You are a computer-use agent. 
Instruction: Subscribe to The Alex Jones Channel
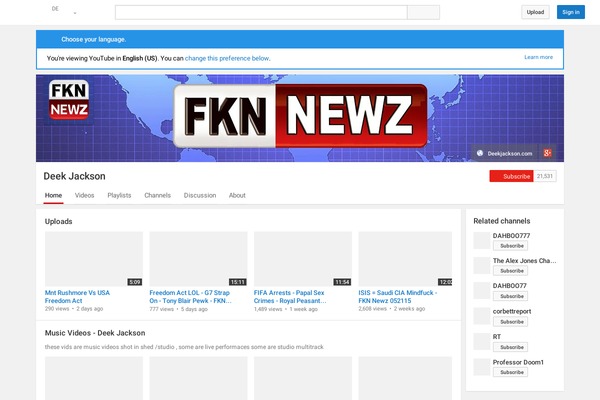[x=510, y=271]
